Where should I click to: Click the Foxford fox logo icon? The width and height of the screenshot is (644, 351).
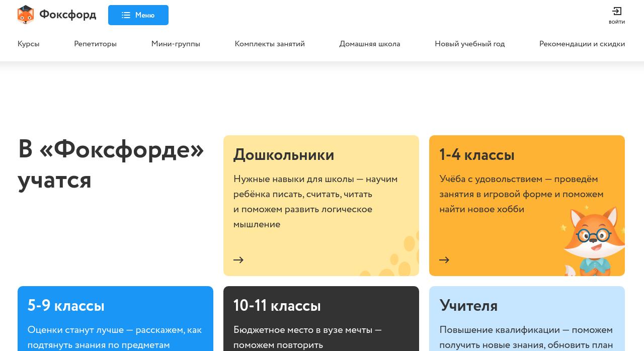click(x=26, y=15)
